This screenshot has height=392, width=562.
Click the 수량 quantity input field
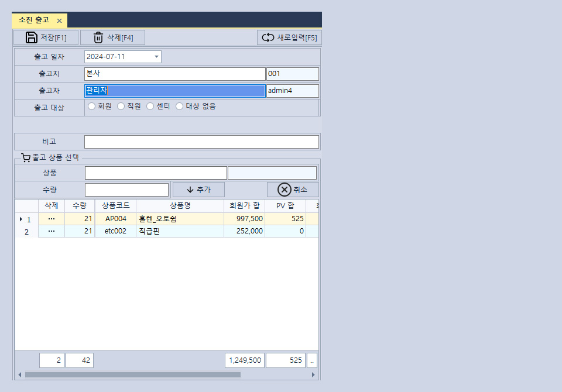126,190
